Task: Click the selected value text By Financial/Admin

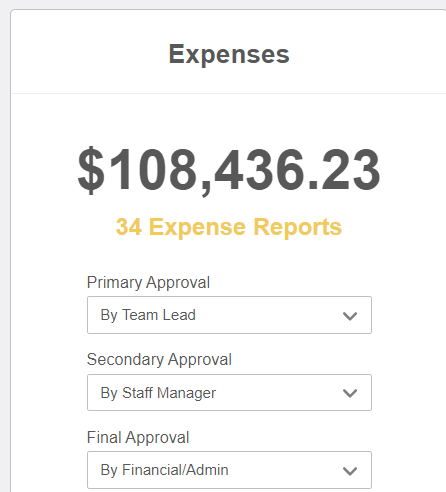Action: pyautogui.click(x=165, y=470)
